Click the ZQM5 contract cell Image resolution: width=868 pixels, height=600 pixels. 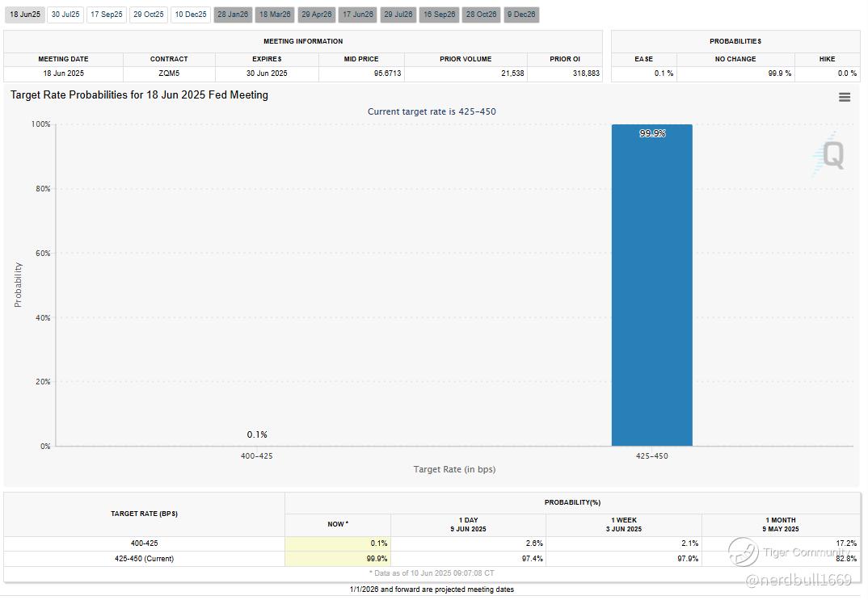(x=169, y=73)
